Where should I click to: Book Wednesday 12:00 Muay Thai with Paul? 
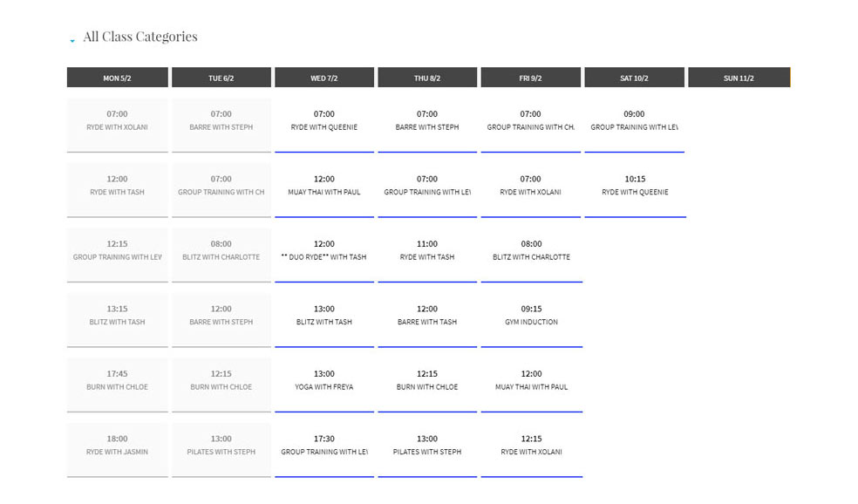324,186
